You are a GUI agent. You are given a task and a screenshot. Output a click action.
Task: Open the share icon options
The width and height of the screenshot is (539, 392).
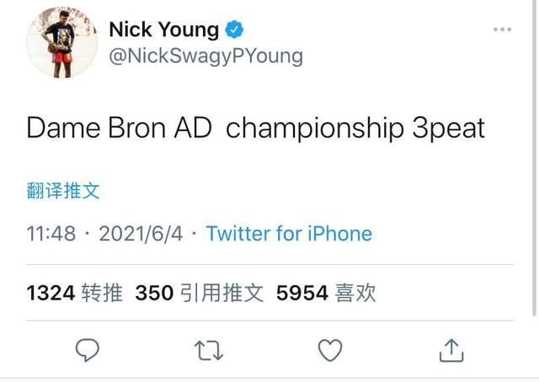[x=451, y=349]
